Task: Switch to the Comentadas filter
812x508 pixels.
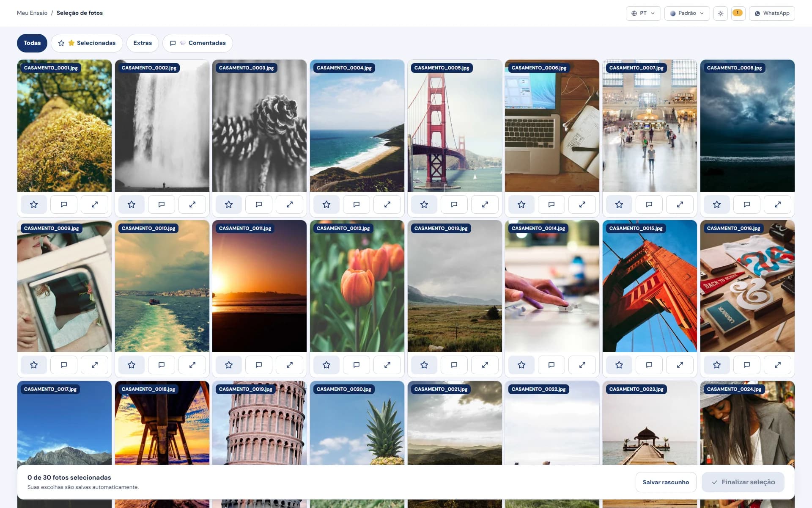Action: pos(198,43)
